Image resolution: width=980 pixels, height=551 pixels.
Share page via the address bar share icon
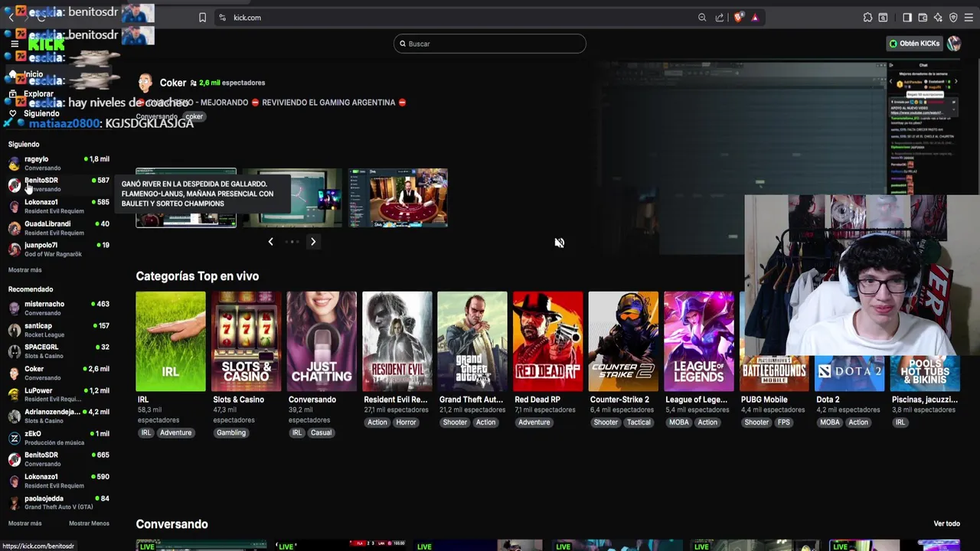coord(720,18)
